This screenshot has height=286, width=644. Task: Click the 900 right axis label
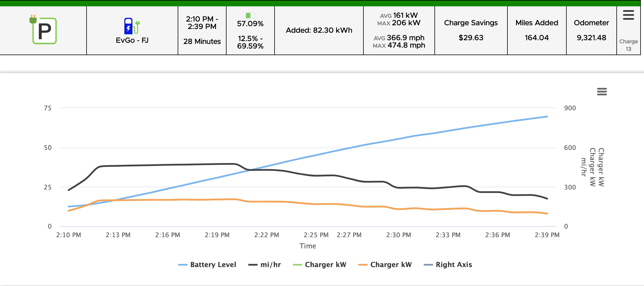[x=570, y=108]
